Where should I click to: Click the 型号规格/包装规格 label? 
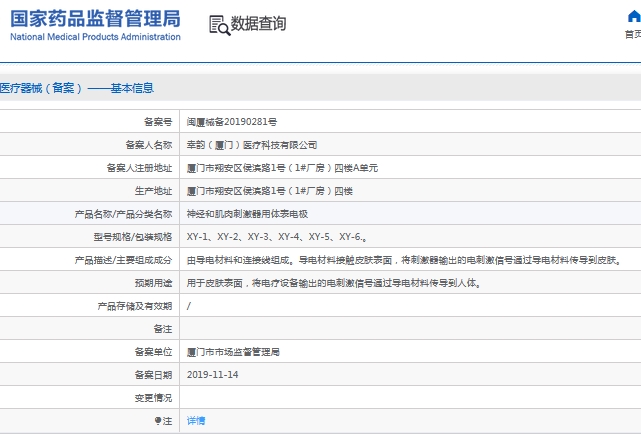[132, 237]
